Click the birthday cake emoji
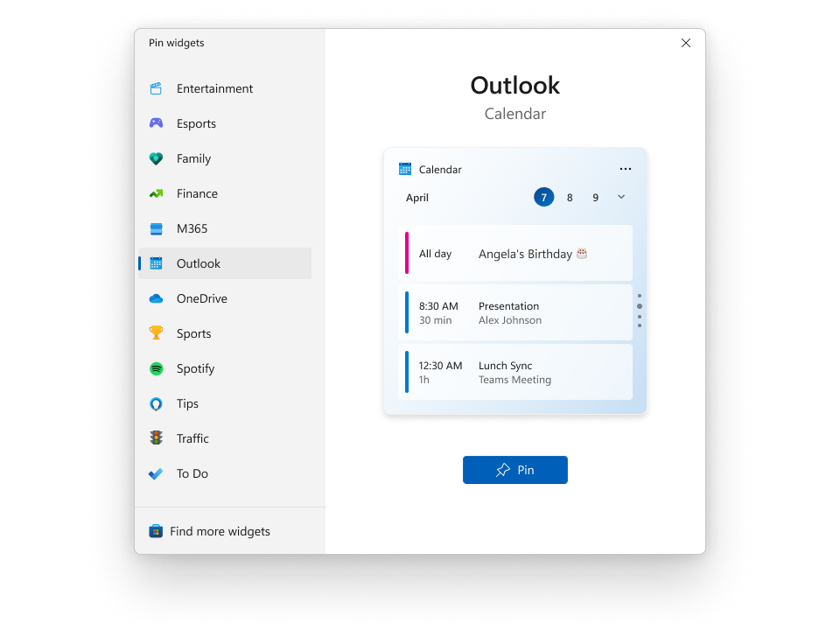This screenshot has width=840, height=630. click(x=582, y=254)
